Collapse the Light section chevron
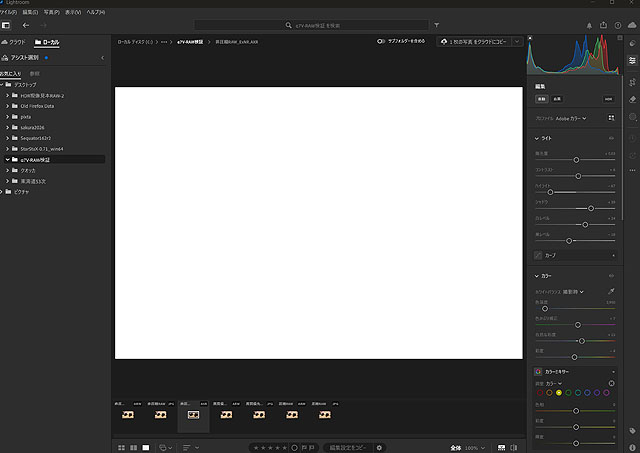The image size is (640, 453). 537,138
